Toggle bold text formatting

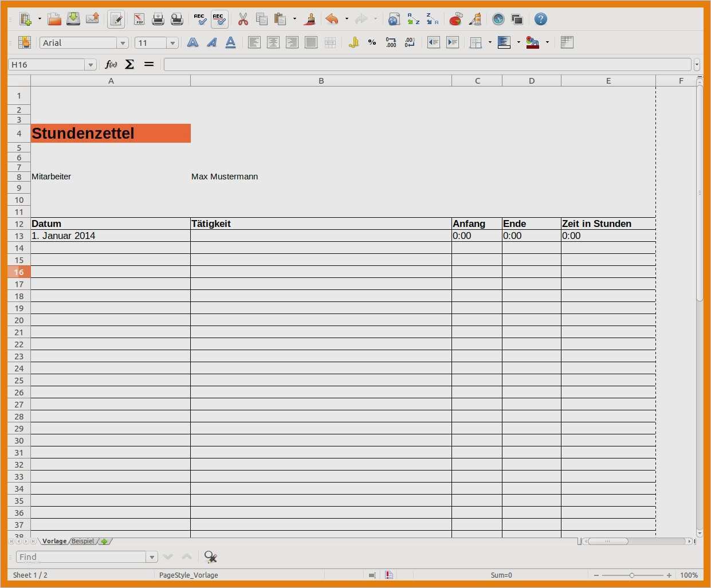(x=193, y=42)
